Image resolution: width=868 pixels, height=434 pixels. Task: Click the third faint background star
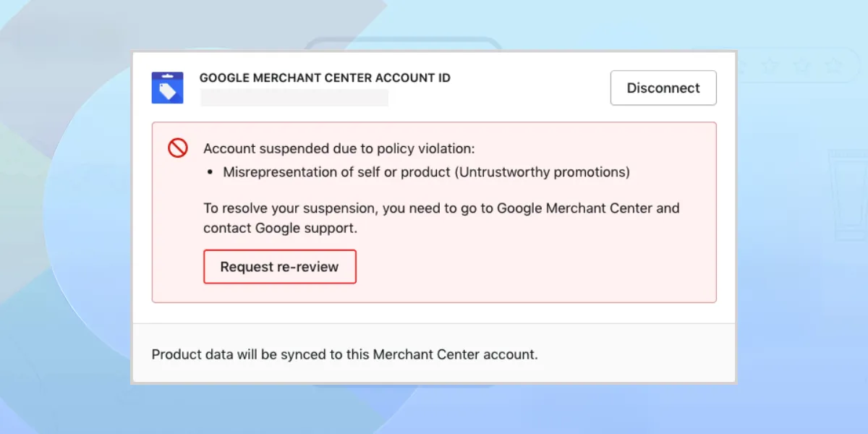(x=802, y=66)
